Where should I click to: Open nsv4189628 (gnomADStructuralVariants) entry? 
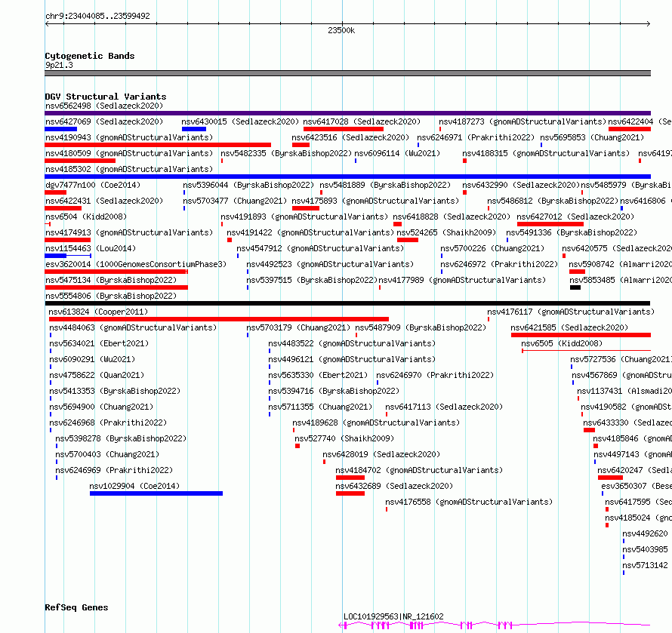376,423
